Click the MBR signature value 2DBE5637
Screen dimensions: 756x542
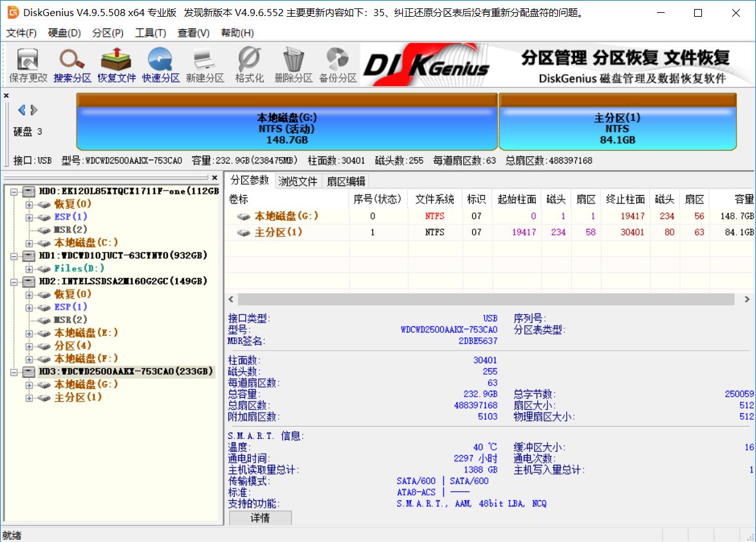[x=477, y=341]
